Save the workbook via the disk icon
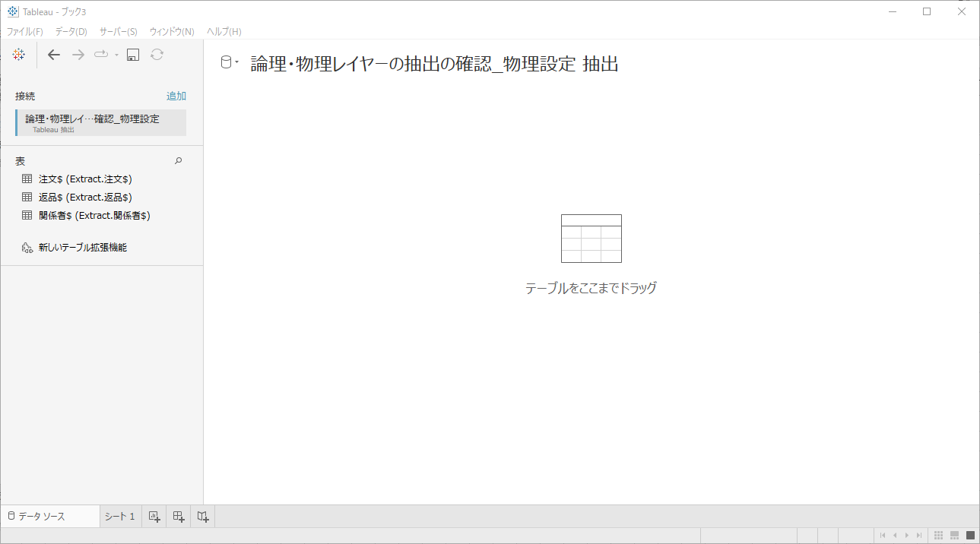Screen dimensions: 980x544 [x=133, y=55]
